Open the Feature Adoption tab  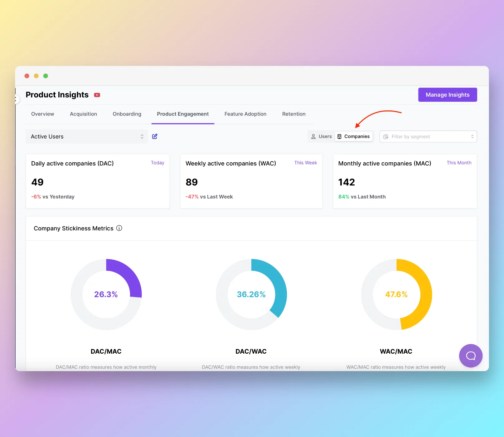coord(245,114)
